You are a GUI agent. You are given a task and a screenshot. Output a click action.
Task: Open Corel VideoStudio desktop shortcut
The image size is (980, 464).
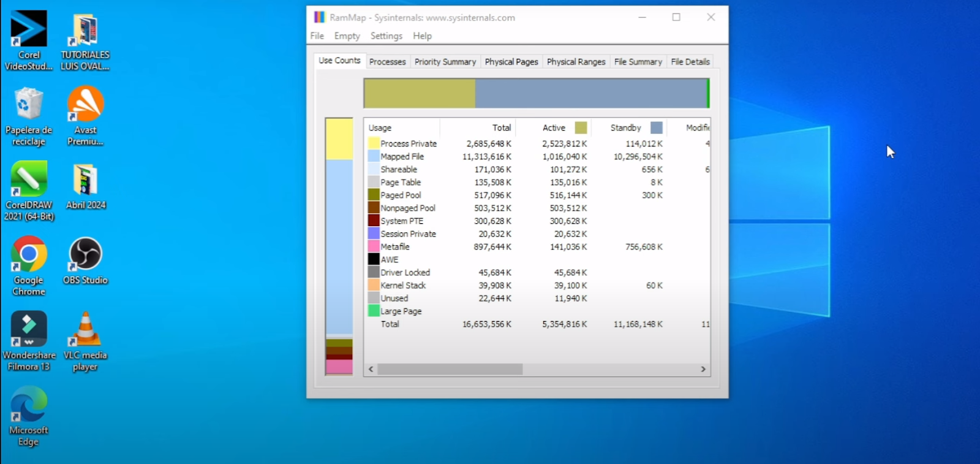29,40
